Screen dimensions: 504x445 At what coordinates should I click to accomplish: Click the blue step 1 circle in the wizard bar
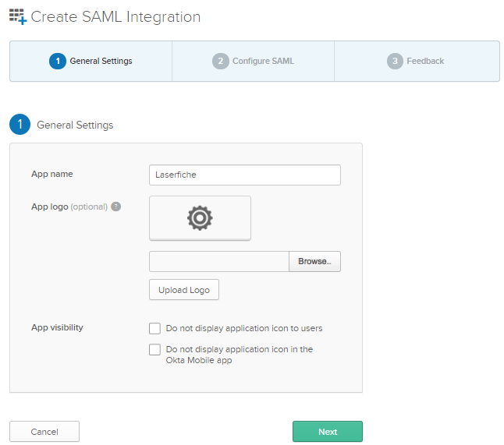[x=57, y=61]
